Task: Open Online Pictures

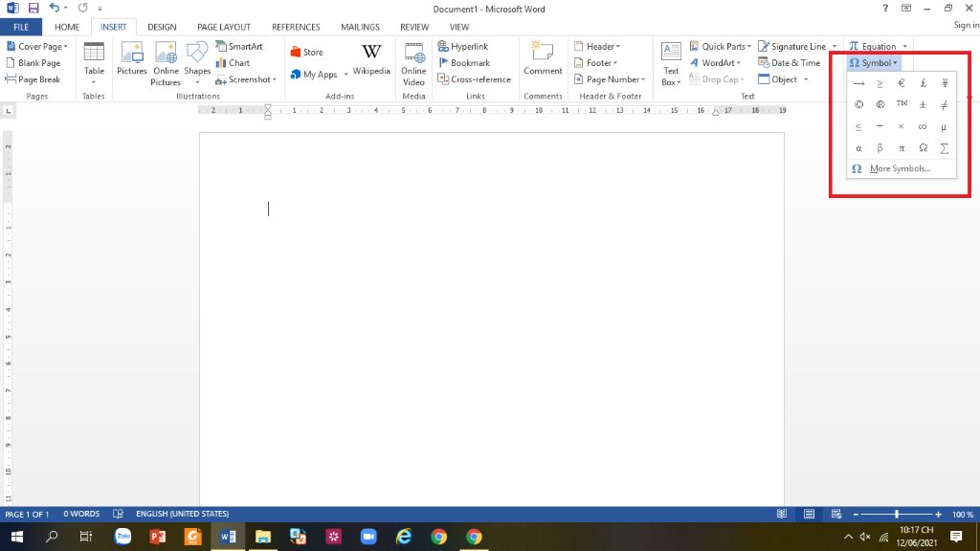Action: (166, 64)
